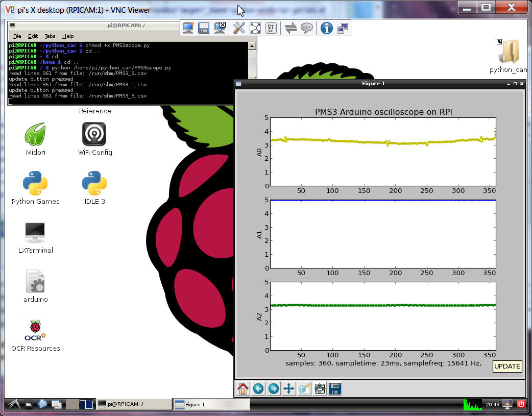
Task: Open the Tabs menu in the terminal
Action: coord(50,36)
